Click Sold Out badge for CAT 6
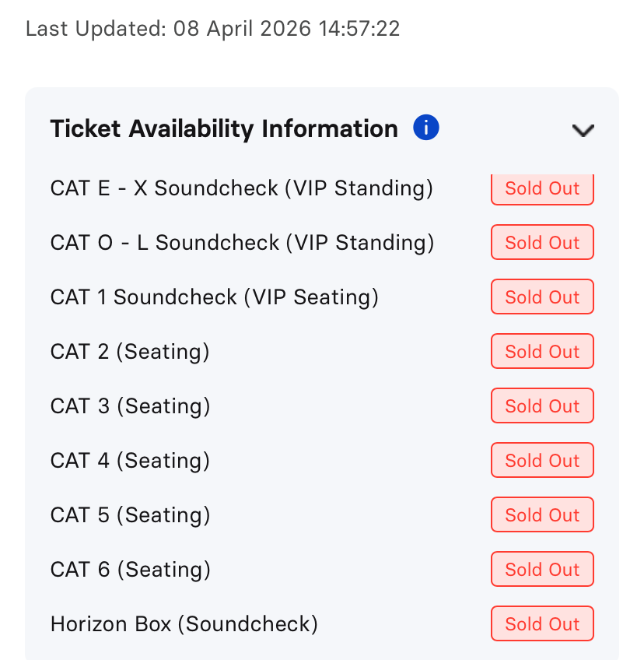644x660 pixels. coord(542,570)
